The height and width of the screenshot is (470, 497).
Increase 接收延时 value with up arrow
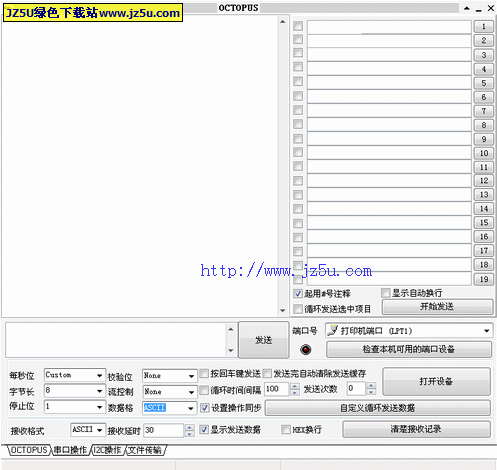click(x=189, y=427)
